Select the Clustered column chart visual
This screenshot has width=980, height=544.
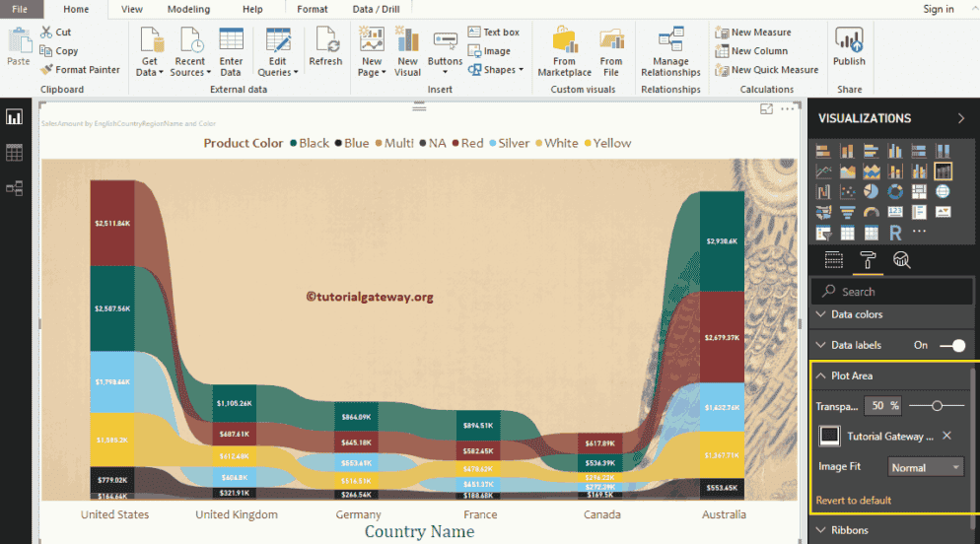point(895,151)
